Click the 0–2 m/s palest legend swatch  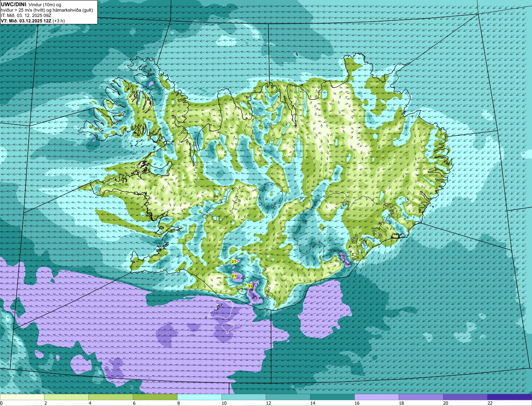click(x=22, y=397)
